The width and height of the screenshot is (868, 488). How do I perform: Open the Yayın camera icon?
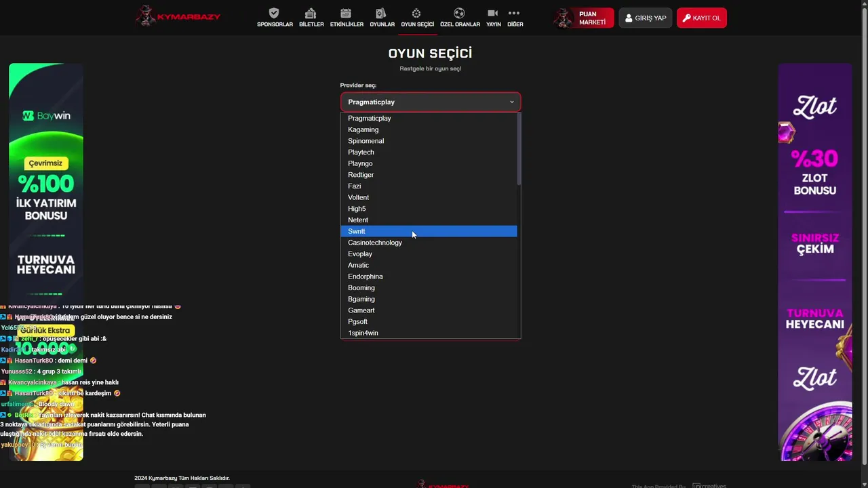pos(493,13)
